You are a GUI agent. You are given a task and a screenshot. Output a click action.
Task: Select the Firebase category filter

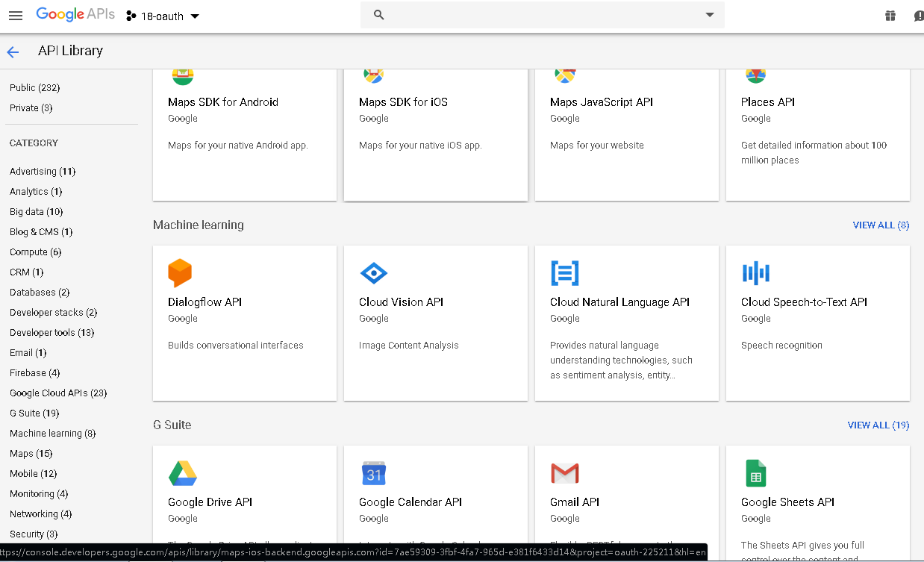pos(34,373)
